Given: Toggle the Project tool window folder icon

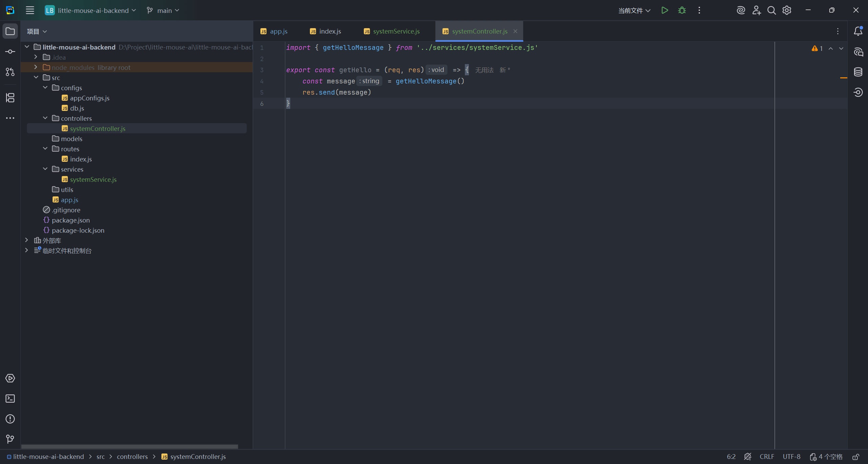Looking at the screenshot, I should pyautogui.click(x=10, y=31).
